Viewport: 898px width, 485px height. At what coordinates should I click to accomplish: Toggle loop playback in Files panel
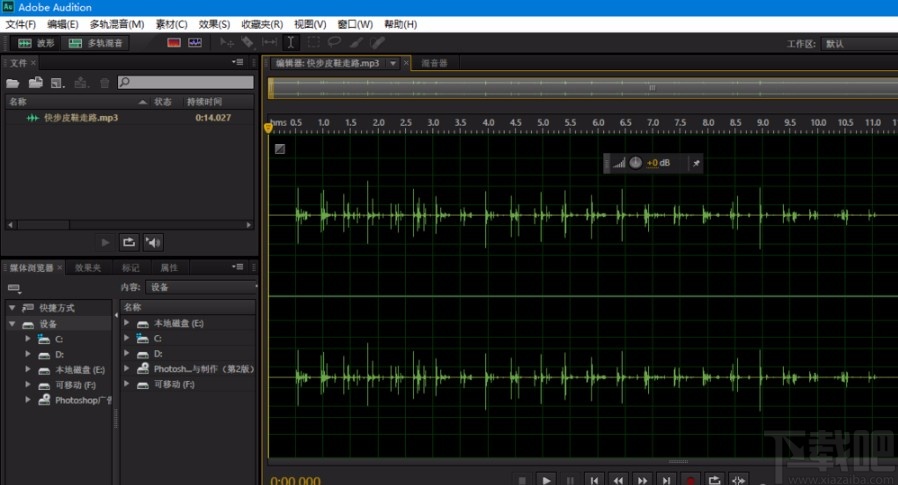point(129,242)
